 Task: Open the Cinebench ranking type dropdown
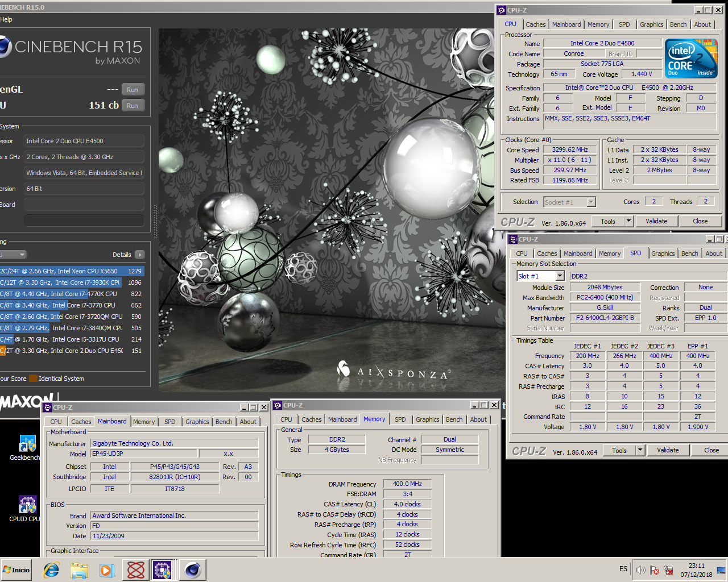tap(13, 255)
